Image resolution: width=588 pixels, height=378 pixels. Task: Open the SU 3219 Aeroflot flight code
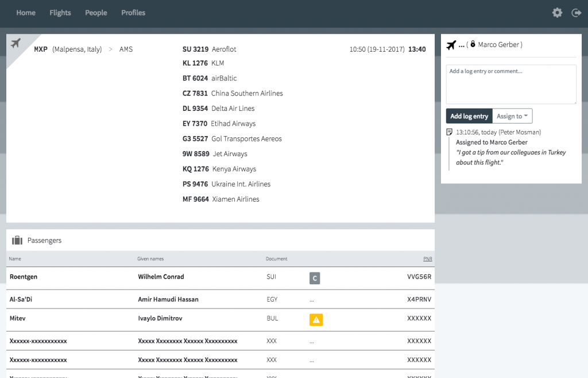tap(195, 49)
